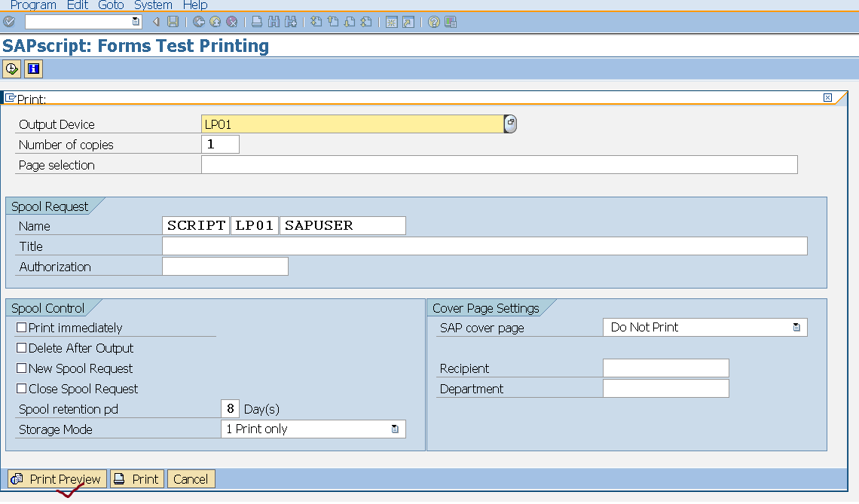The width and height of the screenshot is (859, 504).
Task: Click the First Page navigation icon
Action: [x=316, y=22]
